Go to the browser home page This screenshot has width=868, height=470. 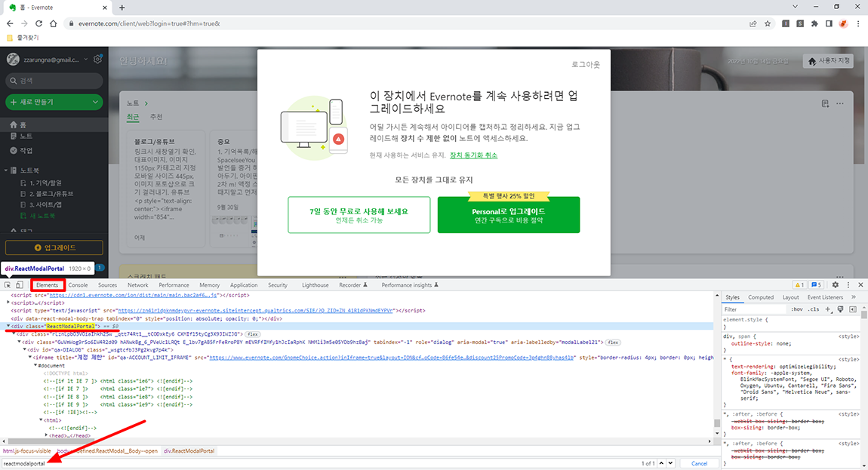(53, 24)
